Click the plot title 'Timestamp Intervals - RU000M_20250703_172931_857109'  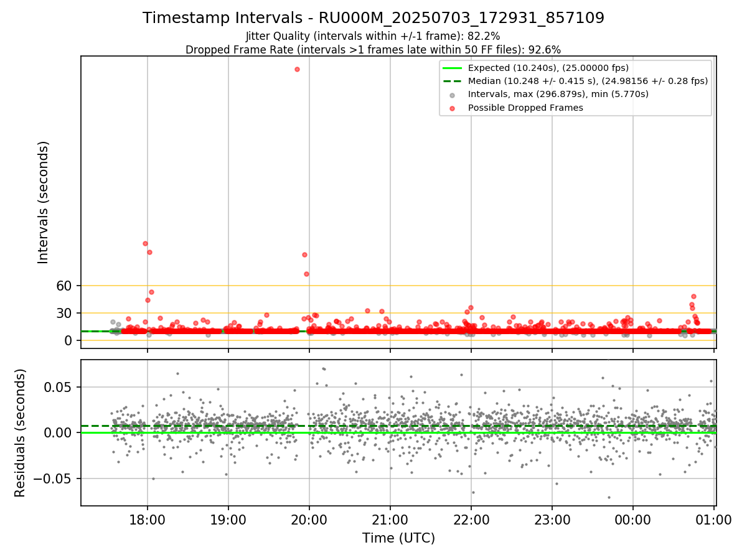pos(374,18)
